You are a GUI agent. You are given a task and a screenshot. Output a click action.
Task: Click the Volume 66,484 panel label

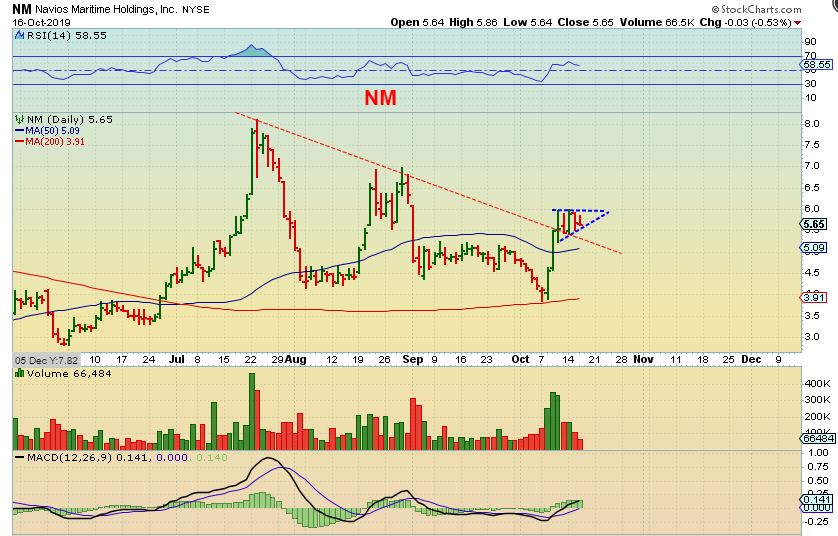69,373
